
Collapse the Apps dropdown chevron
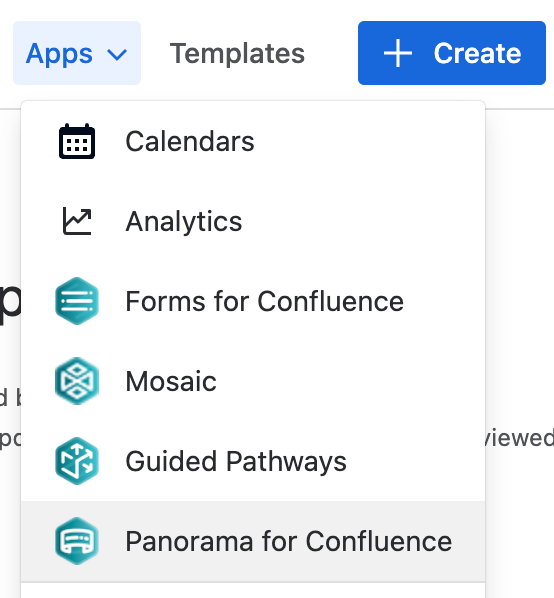point(117,54)
